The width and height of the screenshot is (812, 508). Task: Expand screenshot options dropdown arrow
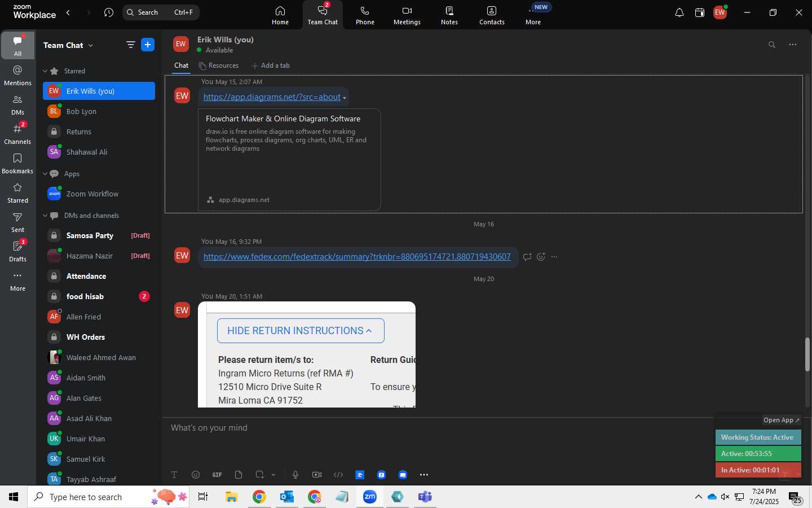(x=273, y=475)
